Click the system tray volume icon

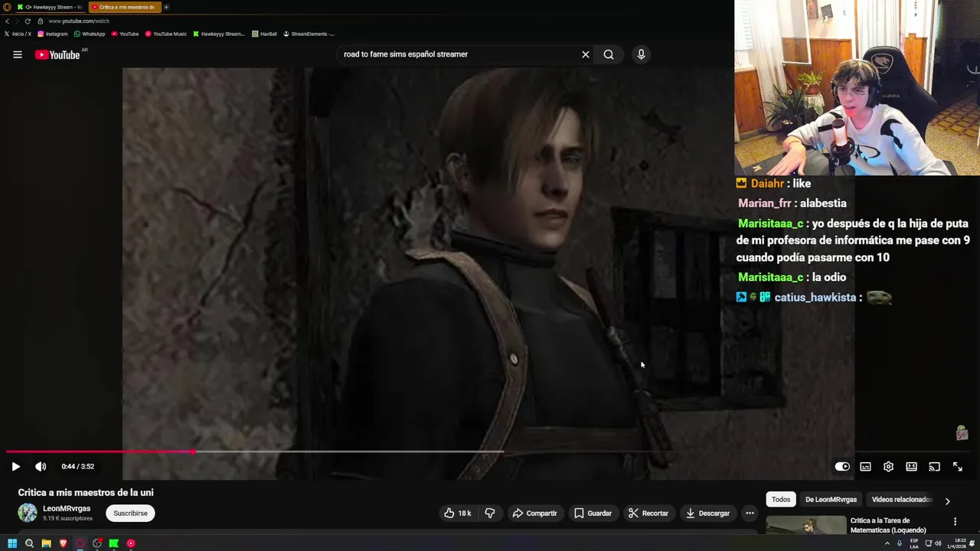[939, 543]
